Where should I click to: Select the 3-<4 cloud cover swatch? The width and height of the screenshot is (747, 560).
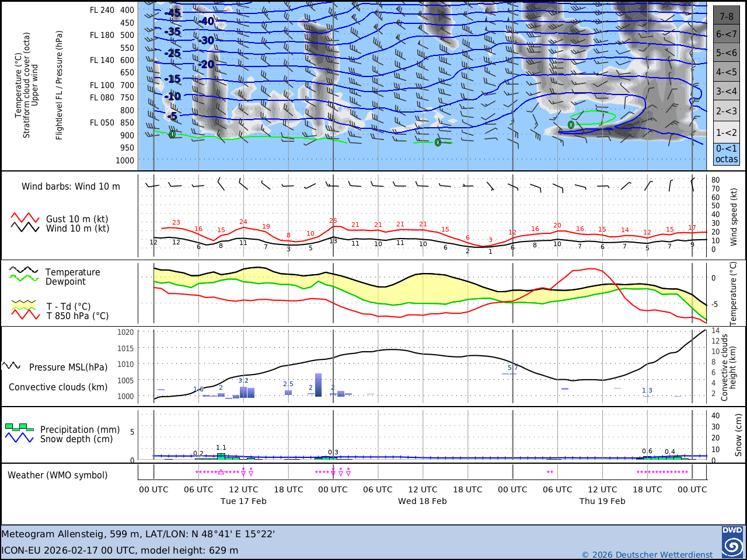[x=727, y=91]
